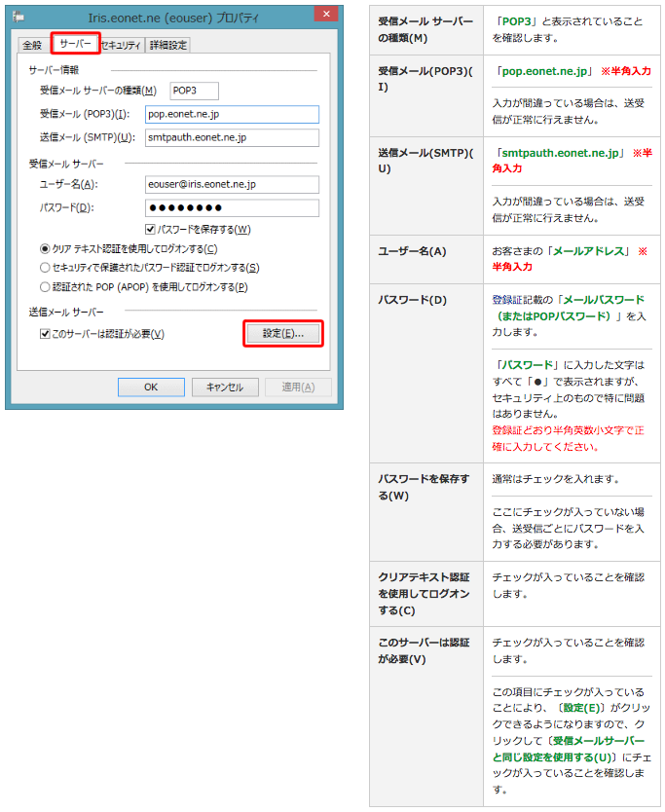
Task: Go to the 詳細設定 tab
Action: 168,46
